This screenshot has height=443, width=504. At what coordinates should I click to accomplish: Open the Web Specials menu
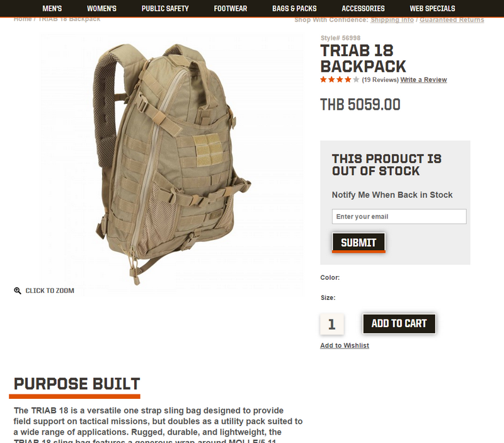coord(432,9)
